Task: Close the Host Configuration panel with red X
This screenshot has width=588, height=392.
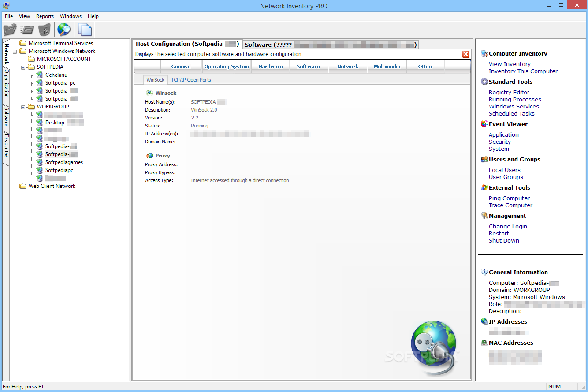Action: [465, 54]
